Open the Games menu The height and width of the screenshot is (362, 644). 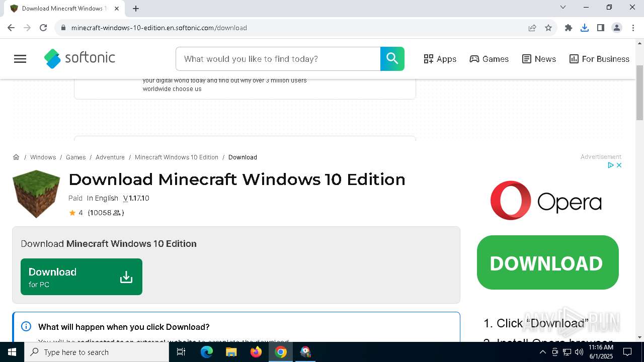pyautogui.click(x=489, y=59)
